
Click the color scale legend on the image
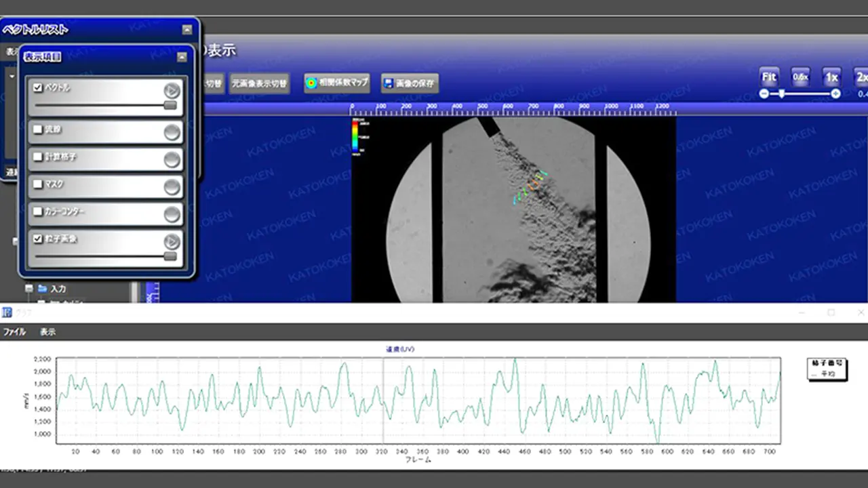click(x=359, y=136)
